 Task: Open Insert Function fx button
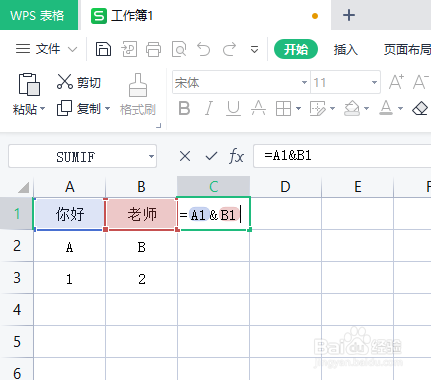coord(236,156)
